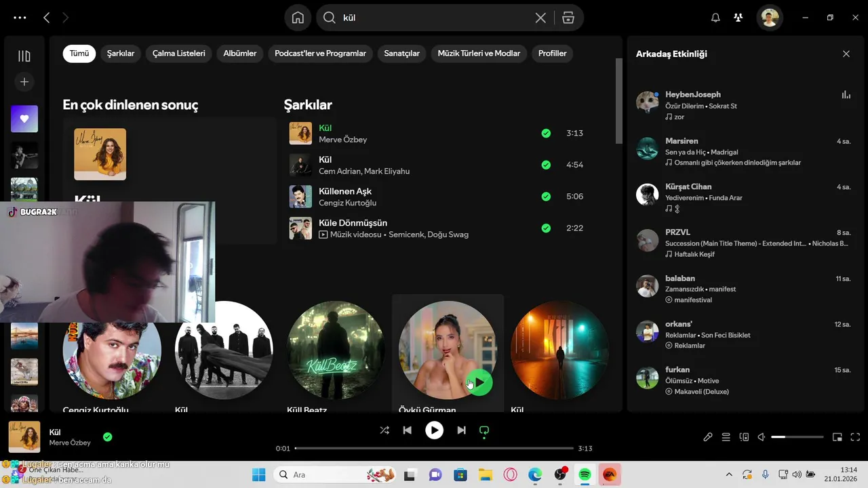Image resolution: width=868 pixels, height=488 pixels.
Task: Select the Şarkılar filter
Action: [x=121, y=54]
